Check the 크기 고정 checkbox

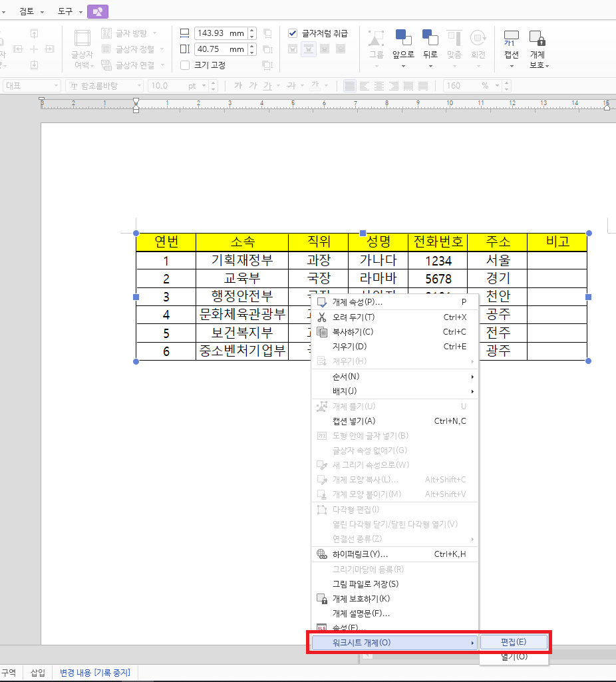[185, 65]
